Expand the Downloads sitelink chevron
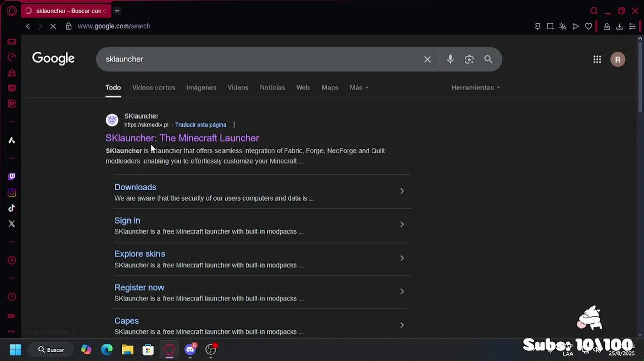The width and height of the screenshot is (644, 361). pyautogui.click(x=402, y=191)
